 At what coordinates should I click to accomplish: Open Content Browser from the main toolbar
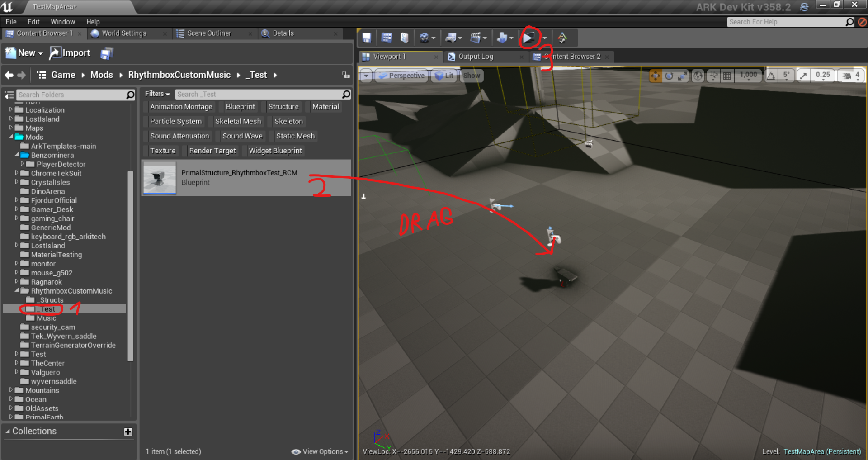(x=387, y=38)
